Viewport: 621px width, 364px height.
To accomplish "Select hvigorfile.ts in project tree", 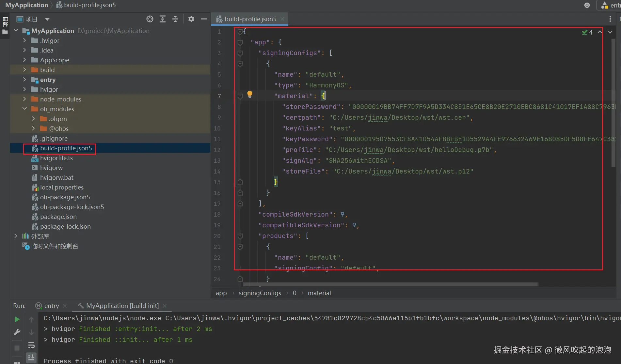I will [56, 158].
